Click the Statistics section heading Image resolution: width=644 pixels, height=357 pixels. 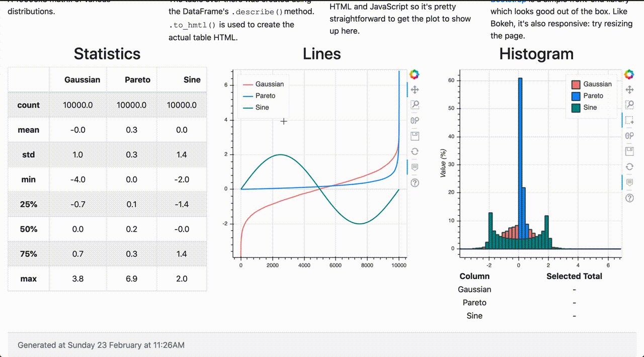(107, 54)
